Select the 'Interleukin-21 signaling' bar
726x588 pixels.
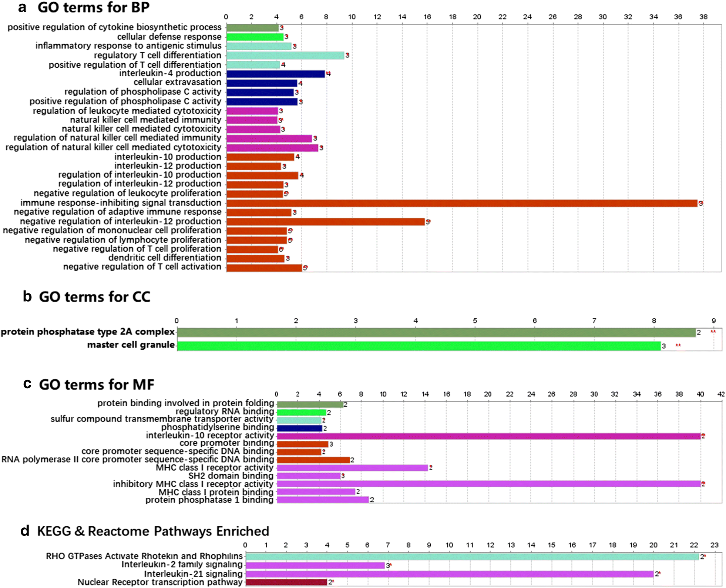click(450, 574)
